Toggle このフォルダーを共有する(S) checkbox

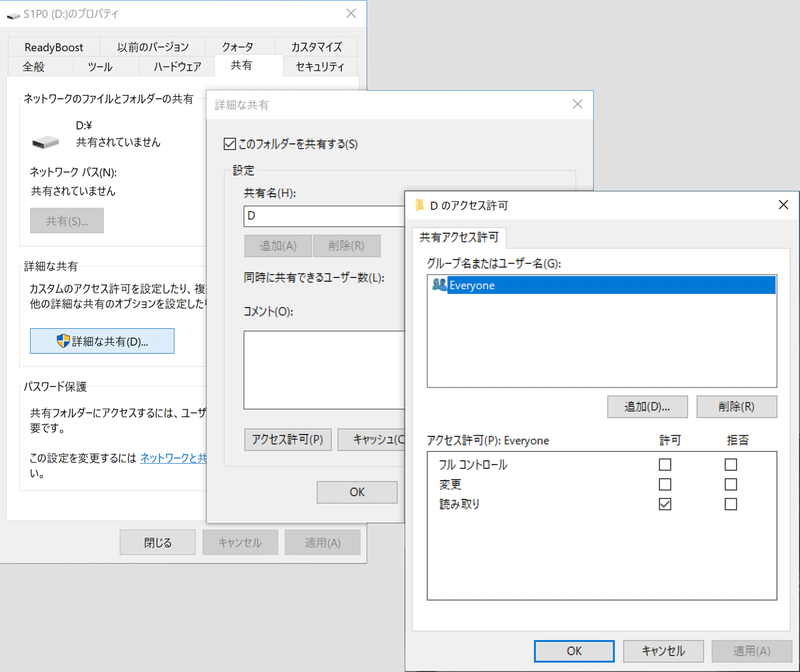click(x=229, y=144)
